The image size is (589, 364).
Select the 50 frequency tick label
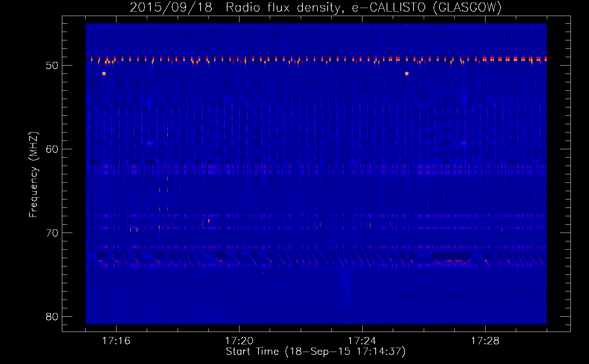tap(52, 66)
